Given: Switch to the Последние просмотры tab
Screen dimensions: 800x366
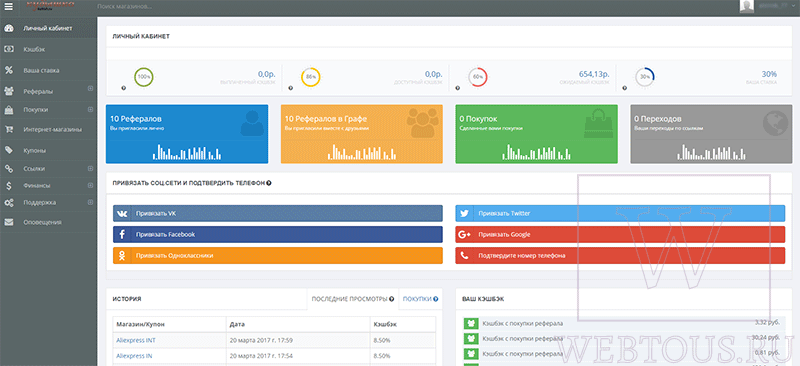Looking at the screenshot, I should click(353, 299).
